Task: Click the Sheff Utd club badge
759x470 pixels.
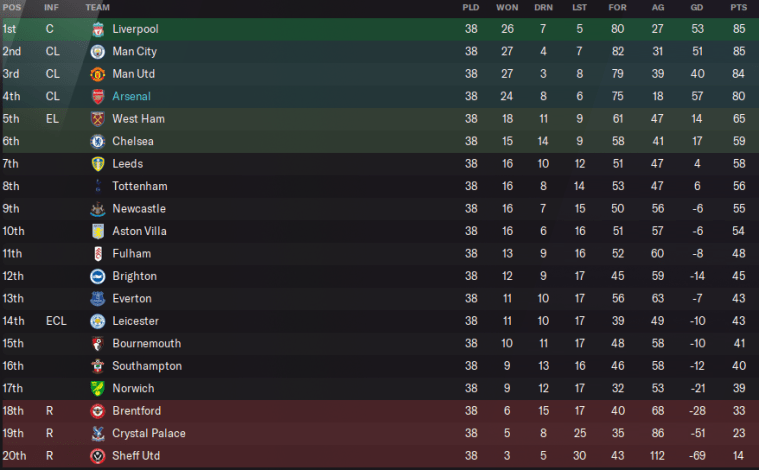Action: (97, 456)
